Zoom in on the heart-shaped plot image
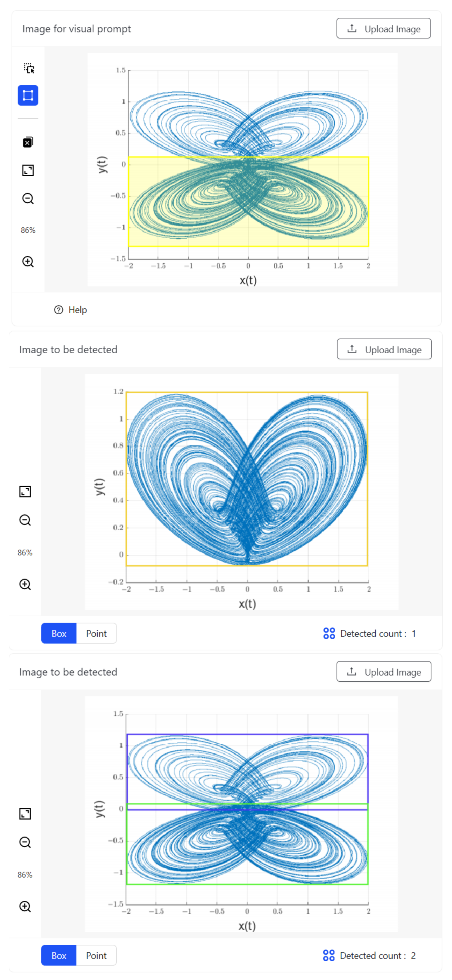 (25, 584)
